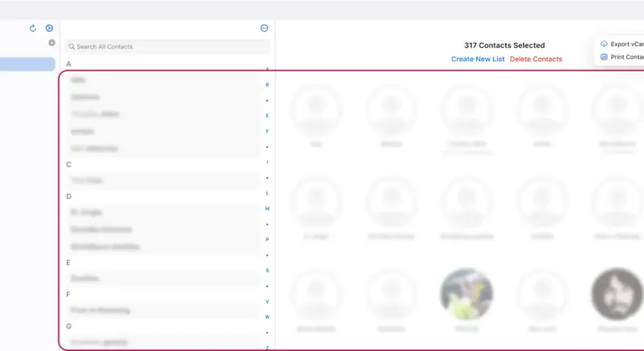Click the refresh contacts icon
This screenshot has height=351, width=644.
pos(33,28)
